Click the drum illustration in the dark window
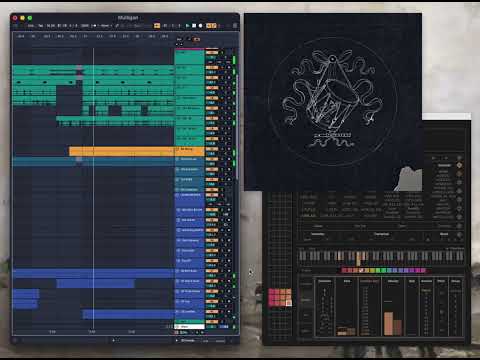 333,100
